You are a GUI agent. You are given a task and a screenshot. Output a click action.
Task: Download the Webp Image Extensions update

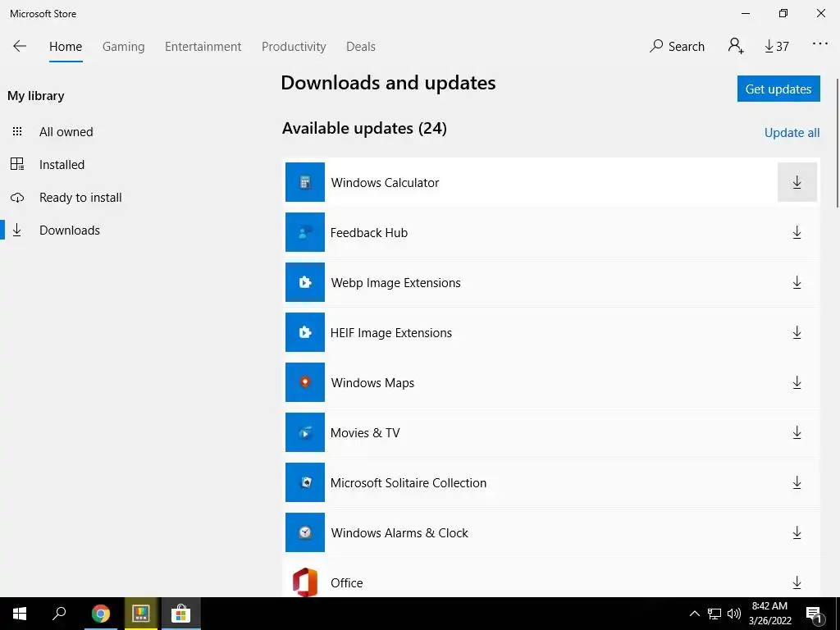(797, 282)
